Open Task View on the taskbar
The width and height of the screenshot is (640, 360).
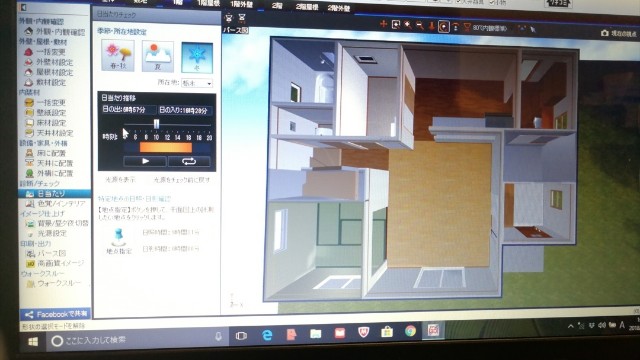(x=242, y=336)
